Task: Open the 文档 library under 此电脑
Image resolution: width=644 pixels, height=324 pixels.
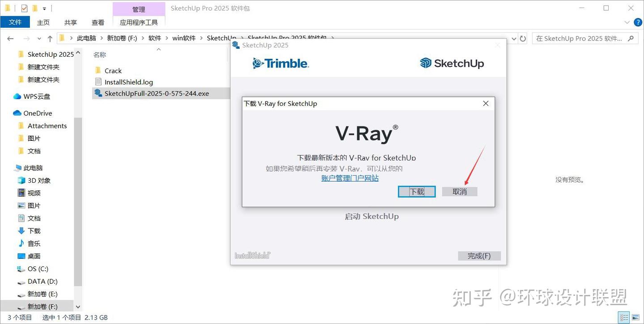Action: 29,218
